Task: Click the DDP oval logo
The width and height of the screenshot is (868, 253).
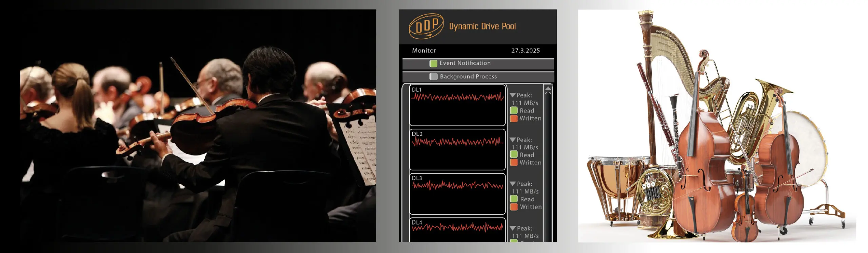Action: 426,26
